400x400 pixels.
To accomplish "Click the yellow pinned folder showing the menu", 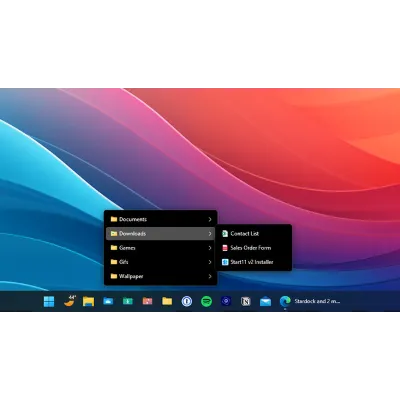I will pyautogui.click(x=167, y=301).
